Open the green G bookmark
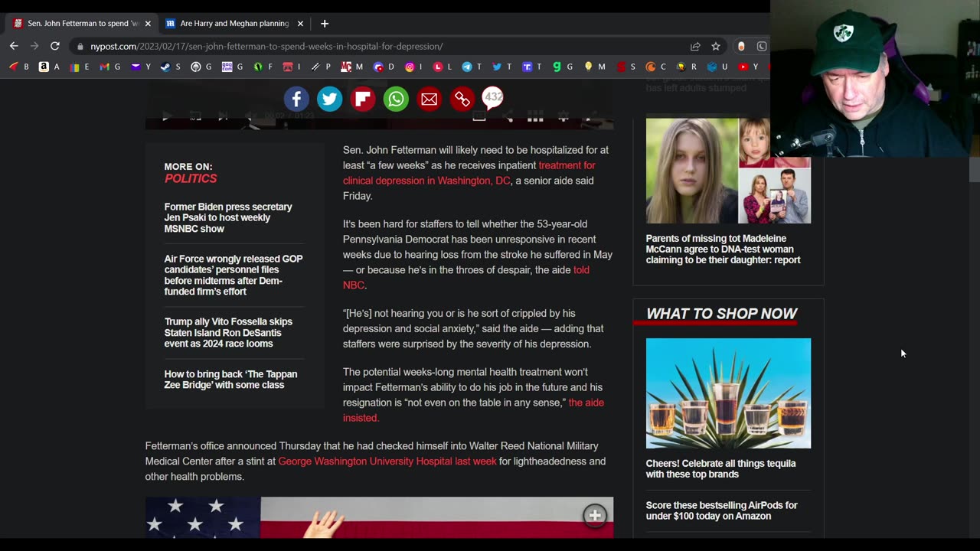 click(x=563, y=67)
